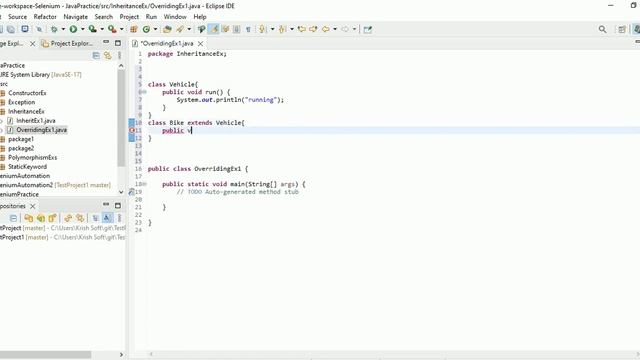
Task: Toggle the highlighted Mark Occurrences icon
Action: (x=213, y=29)
